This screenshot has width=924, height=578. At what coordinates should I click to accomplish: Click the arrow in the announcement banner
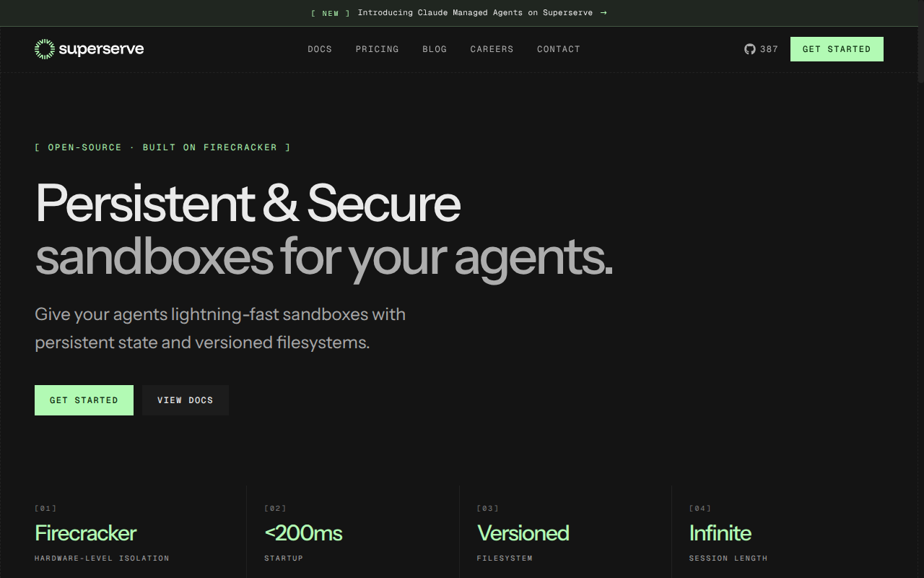click(x=603, y=13)
